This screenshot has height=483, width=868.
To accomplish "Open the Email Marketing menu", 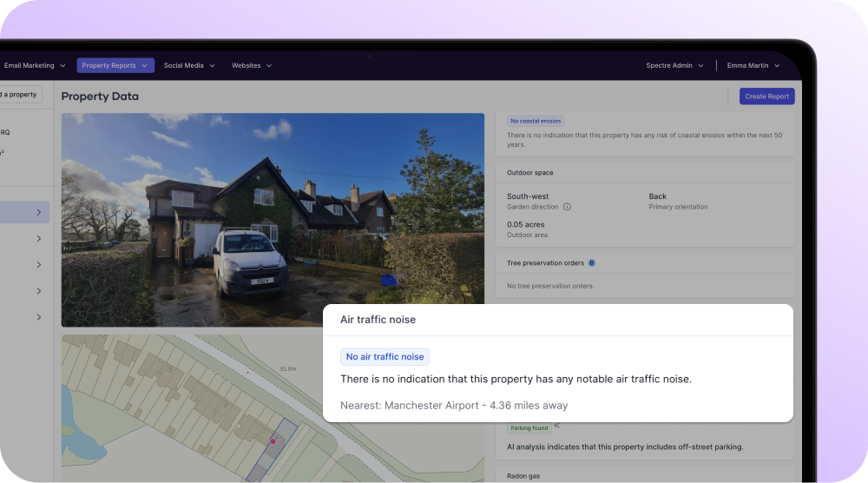I will coord(33,65).
